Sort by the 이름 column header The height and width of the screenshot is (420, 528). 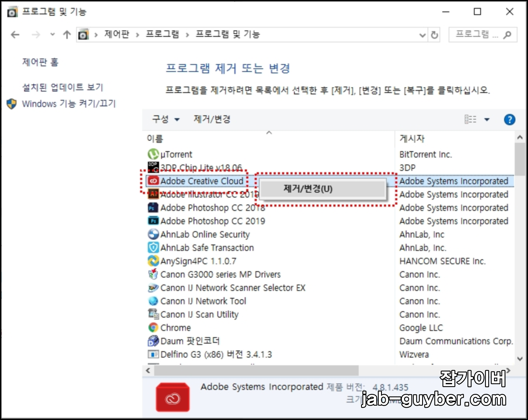pos(155,139)
